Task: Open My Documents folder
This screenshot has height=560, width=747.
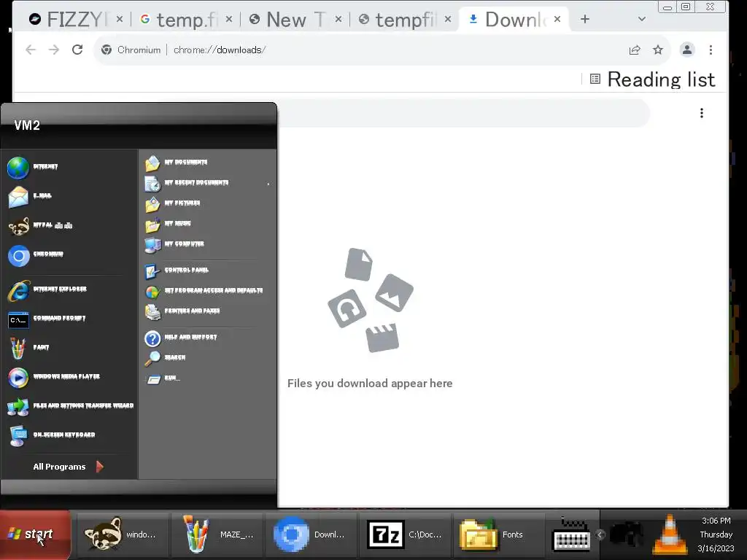Action: coord(177,163)
